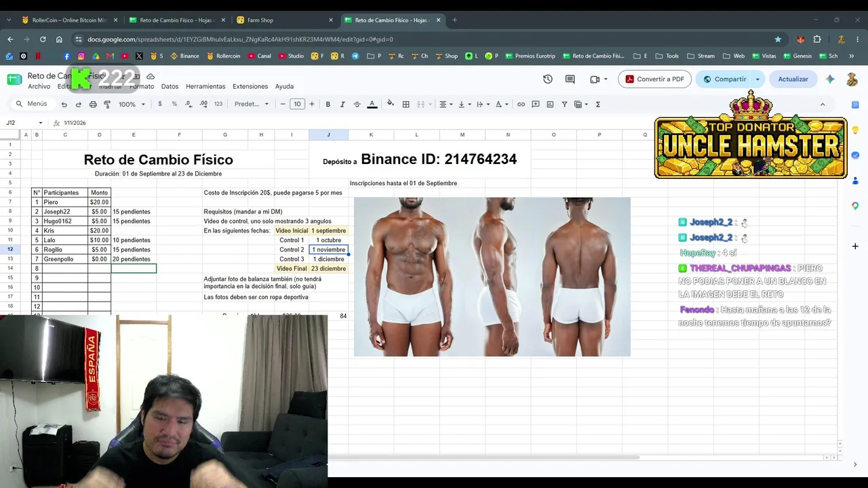Search the Menús search box
This screenshot has width=868, height=488.
pyautogui.click(x=32, y=104)
